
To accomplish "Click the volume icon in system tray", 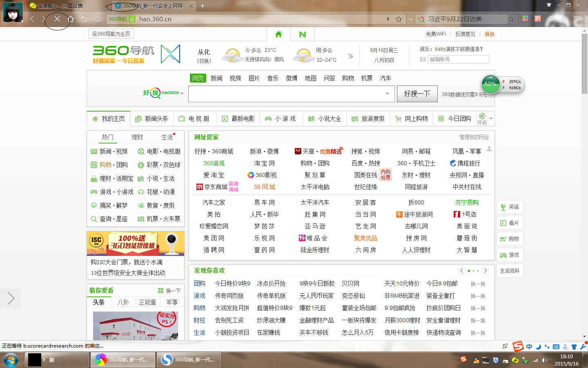I will [x=545, y=360].
